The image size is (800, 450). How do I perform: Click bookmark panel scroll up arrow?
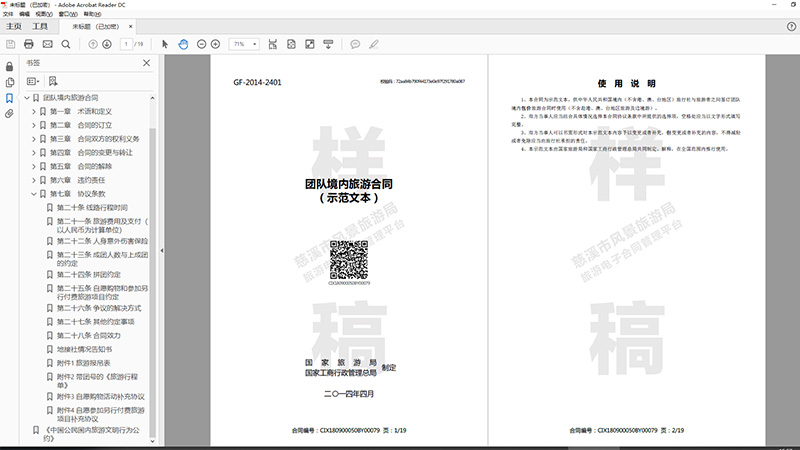(x=152, y=98)
